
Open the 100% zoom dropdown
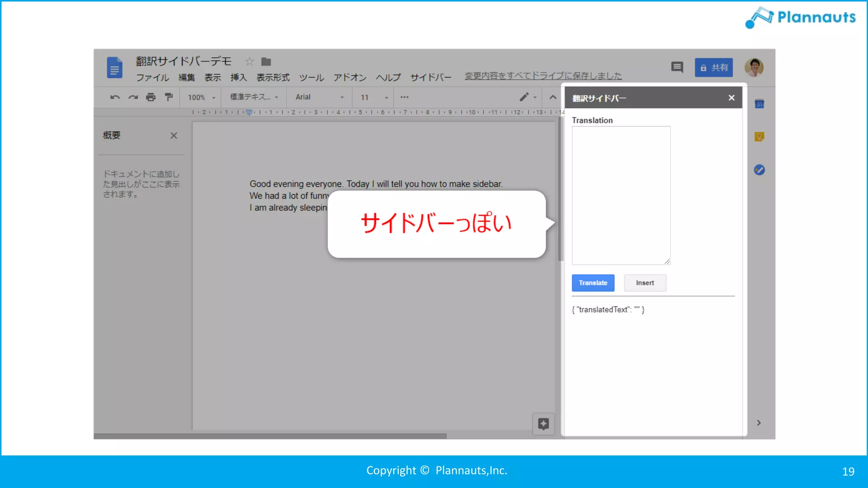tap(201, 97)
